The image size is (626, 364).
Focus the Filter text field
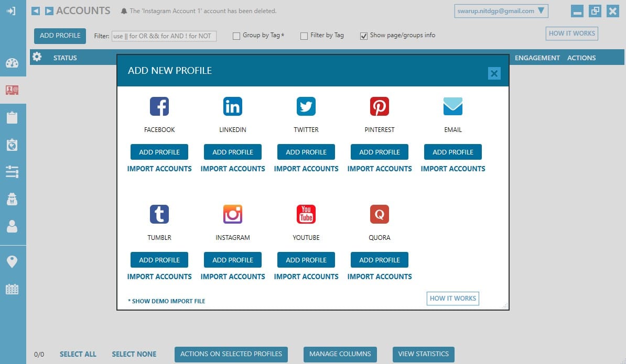(164, 36)
